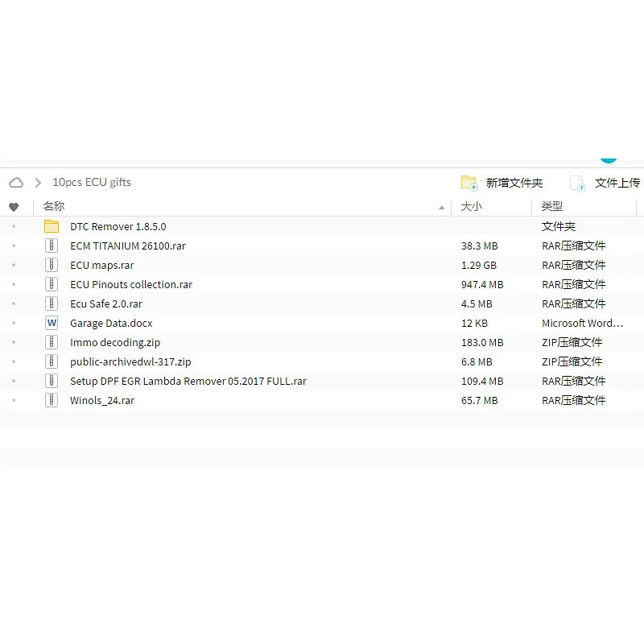Mark Garage Data.docx row favorite dot
The image size is (644, 644).
coord(14,323)
